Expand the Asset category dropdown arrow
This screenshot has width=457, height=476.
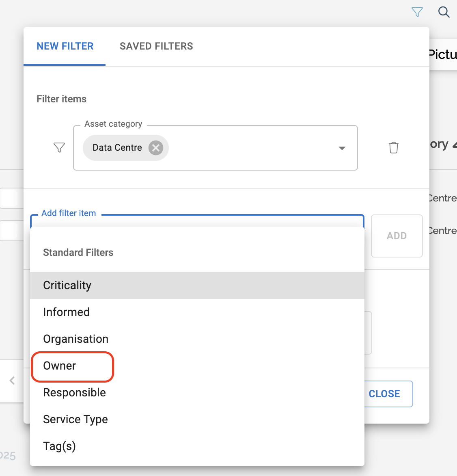342,148
